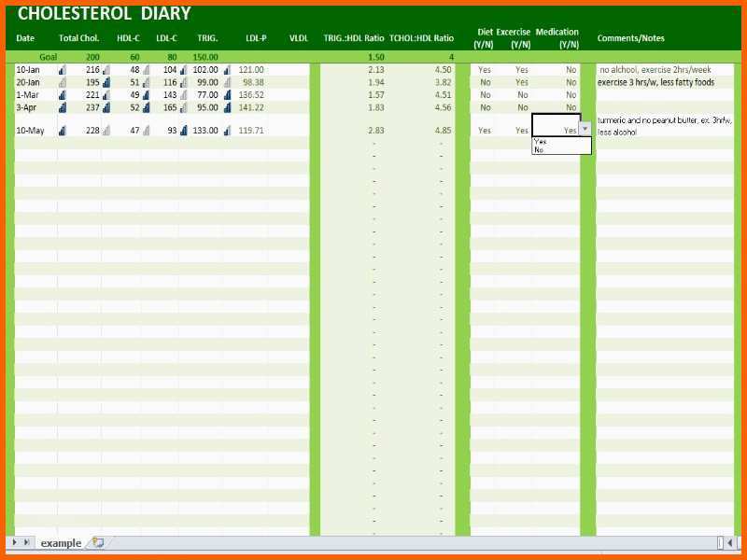
Task: Select note starting 'turmeric and no peanut butter'
Action: click(665, 126)
